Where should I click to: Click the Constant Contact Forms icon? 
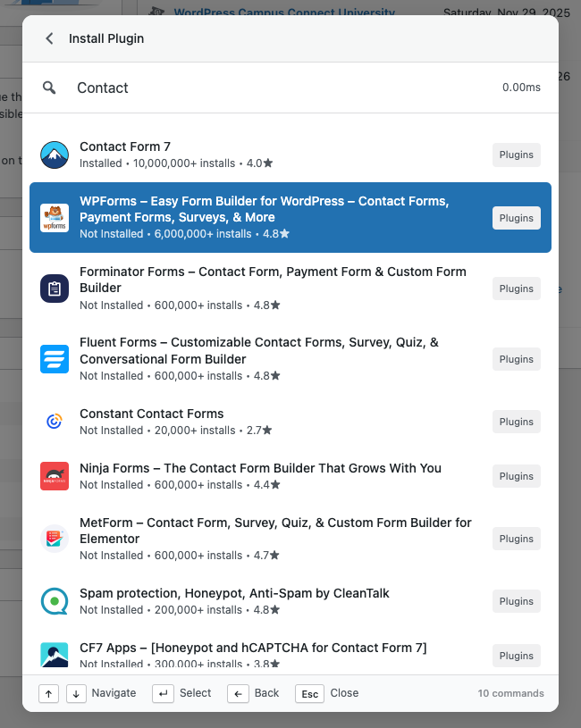pos(54,421)
